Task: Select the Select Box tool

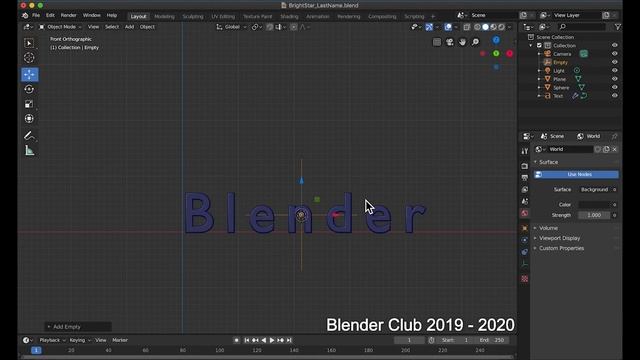Action: click(x=29, y=43)
